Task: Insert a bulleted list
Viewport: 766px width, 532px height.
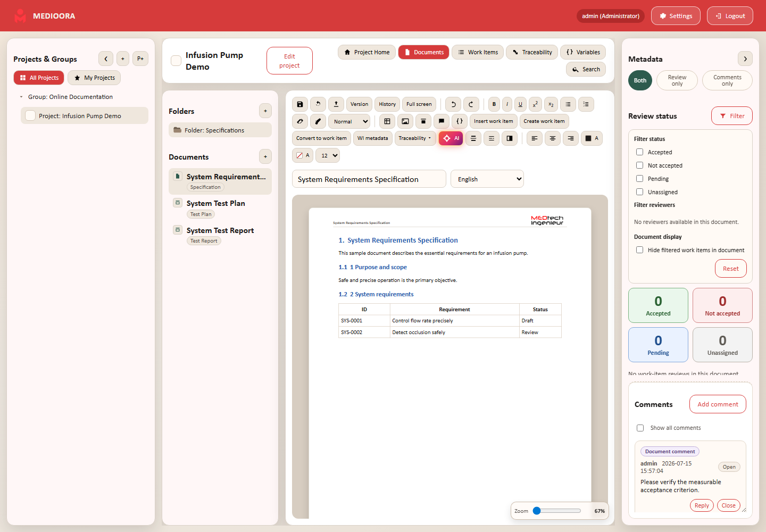Action: pyautogui.click(x=568, y=104)
